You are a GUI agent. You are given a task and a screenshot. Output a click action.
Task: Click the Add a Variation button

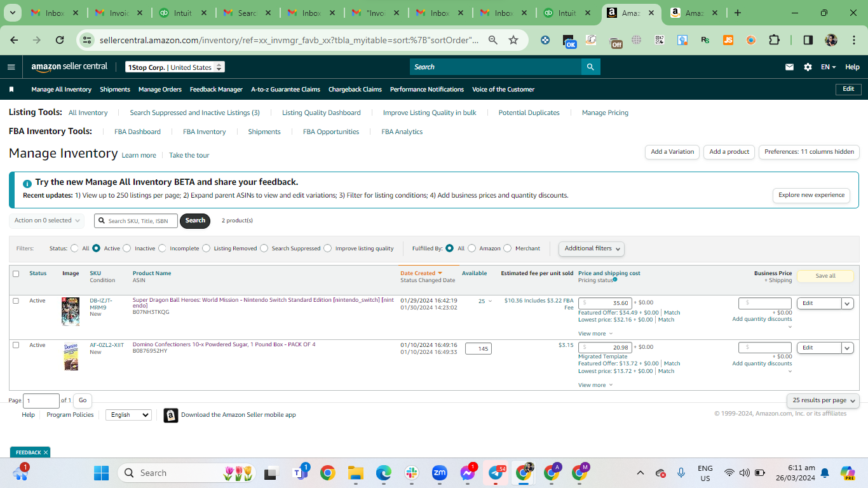(x=672, y=152)
